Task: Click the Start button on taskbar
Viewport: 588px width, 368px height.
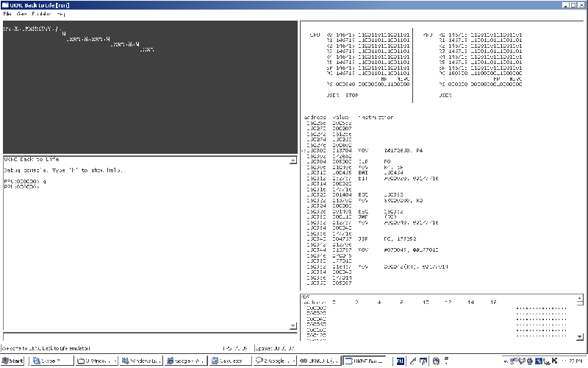Action: point(12,361)
